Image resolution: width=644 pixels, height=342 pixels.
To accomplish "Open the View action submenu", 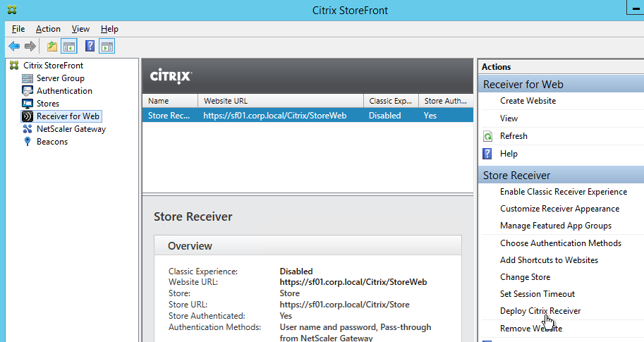I will (509, 118).
